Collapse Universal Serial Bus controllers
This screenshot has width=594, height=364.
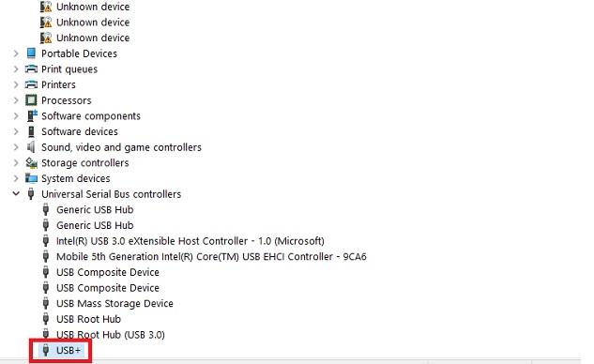coord(16,193)
